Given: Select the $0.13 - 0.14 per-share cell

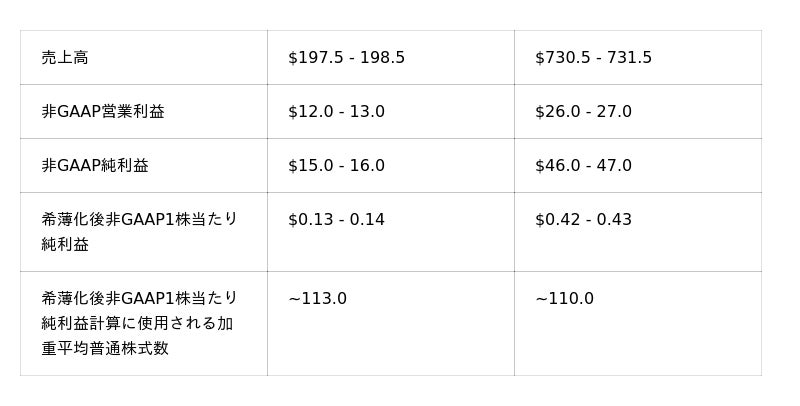Looking at the screenshot, I should tap(336, 220).
